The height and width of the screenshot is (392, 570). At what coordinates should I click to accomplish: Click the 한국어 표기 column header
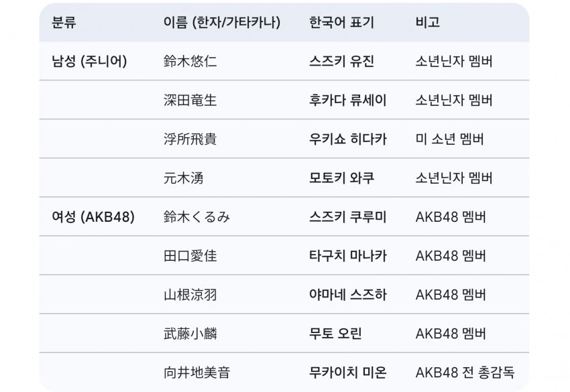pos(341,22)
